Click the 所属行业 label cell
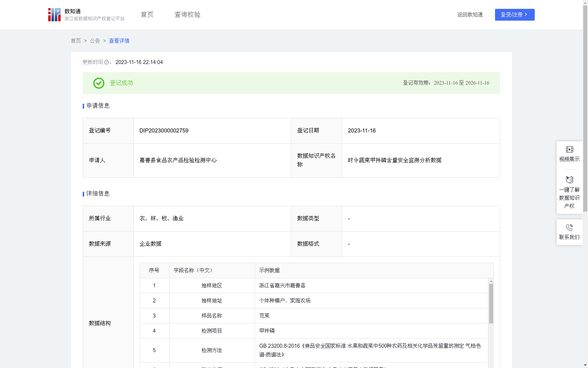The width and height of the screenshot is (588, 368). coord(108,219)
